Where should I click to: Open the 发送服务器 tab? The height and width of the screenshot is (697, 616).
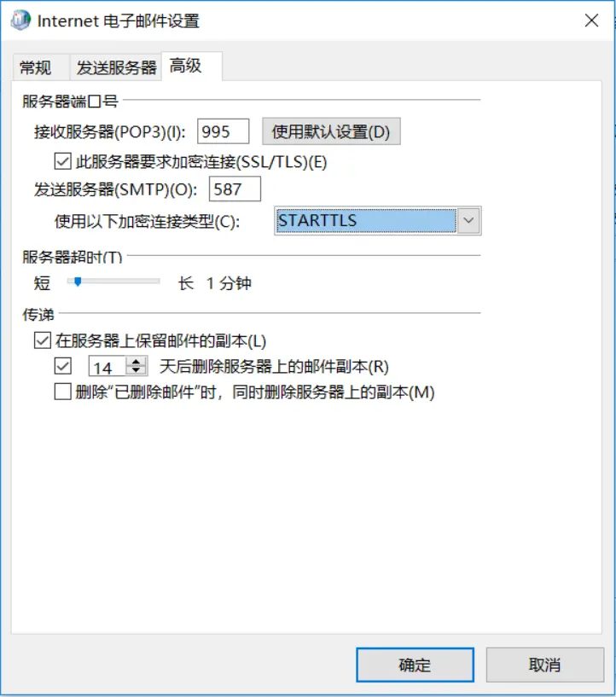click(x=116, y=67)
